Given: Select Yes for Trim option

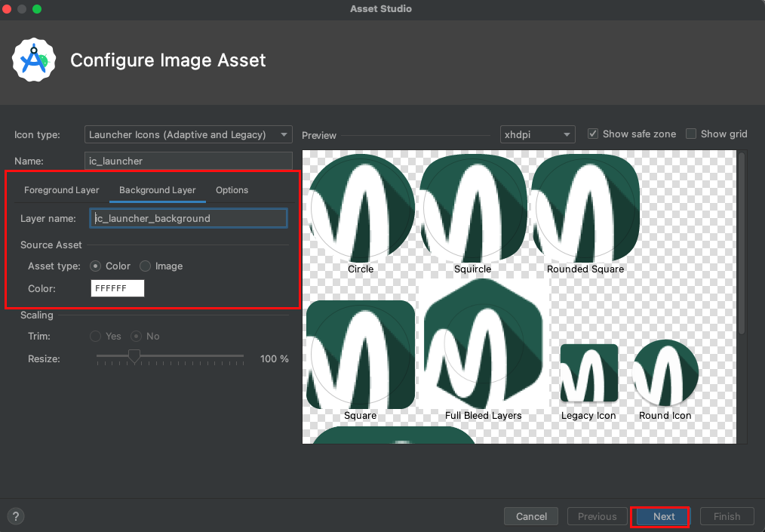Looking at the screenshot, I should coord(96,337).
